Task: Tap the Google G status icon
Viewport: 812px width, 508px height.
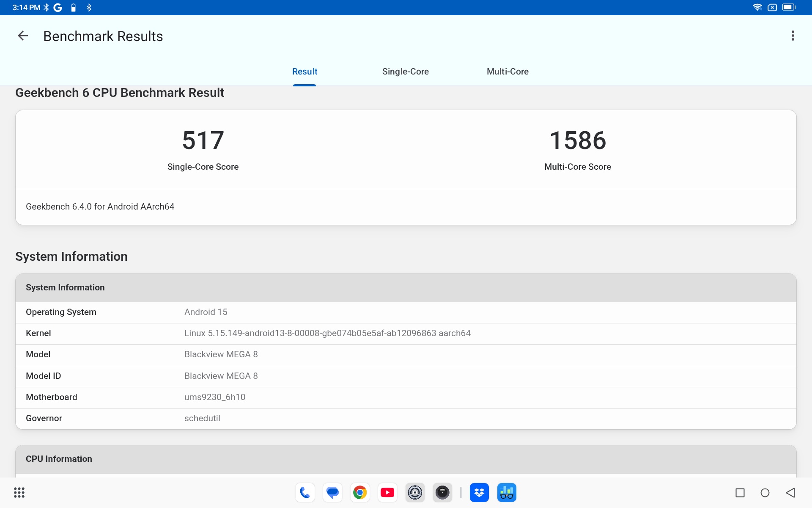Action: click(58, 8)
